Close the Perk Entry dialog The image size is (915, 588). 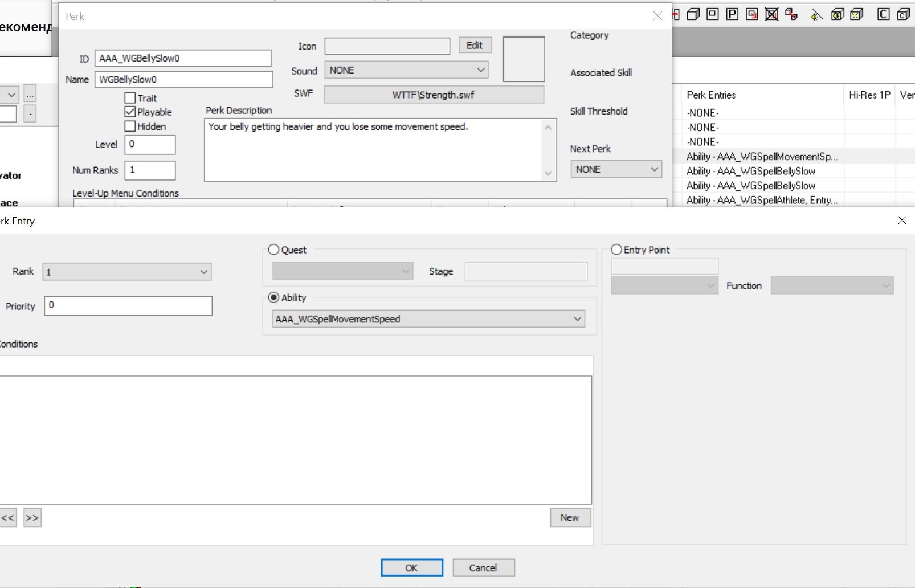(x=902, y=220)
